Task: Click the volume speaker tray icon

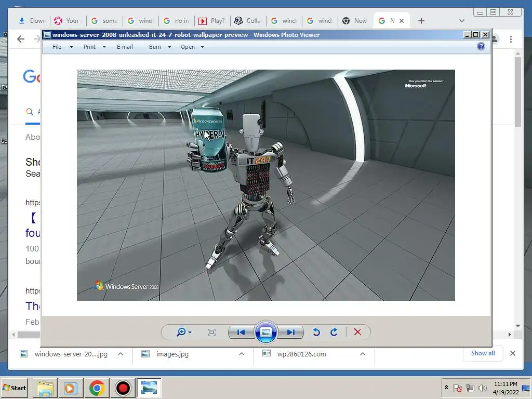Action: pyautogui.click(x=482, y=388)
